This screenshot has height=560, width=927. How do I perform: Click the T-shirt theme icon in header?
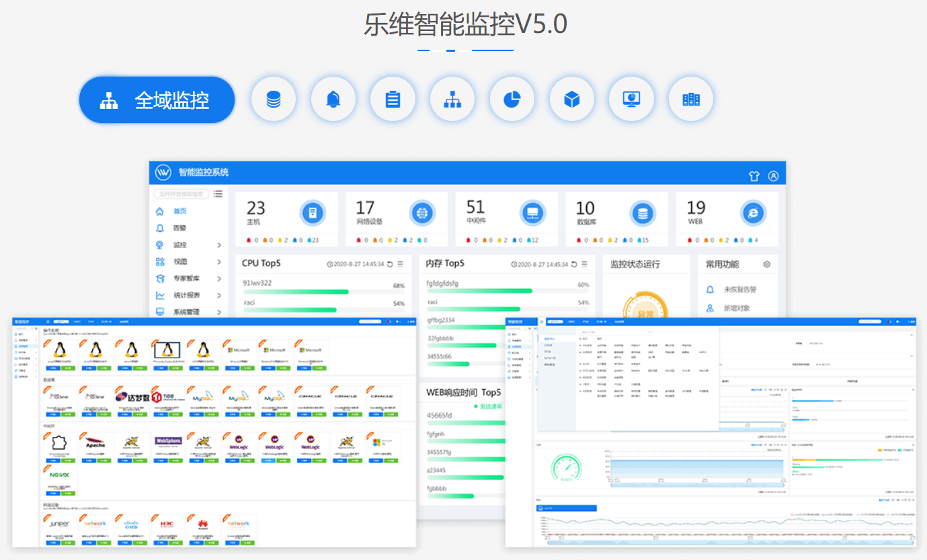(754, 176)
